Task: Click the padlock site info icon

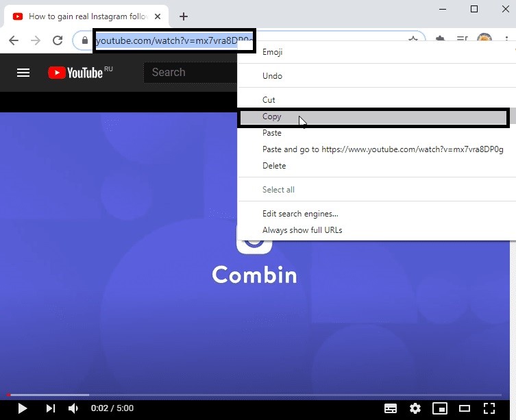Action: (x=85, y=40)
